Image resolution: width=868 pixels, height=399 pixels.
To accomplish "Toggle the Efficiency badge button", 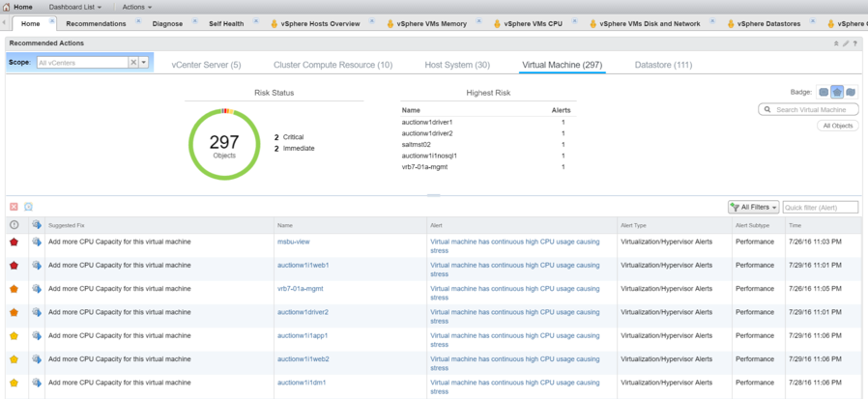I will [851, 93].
